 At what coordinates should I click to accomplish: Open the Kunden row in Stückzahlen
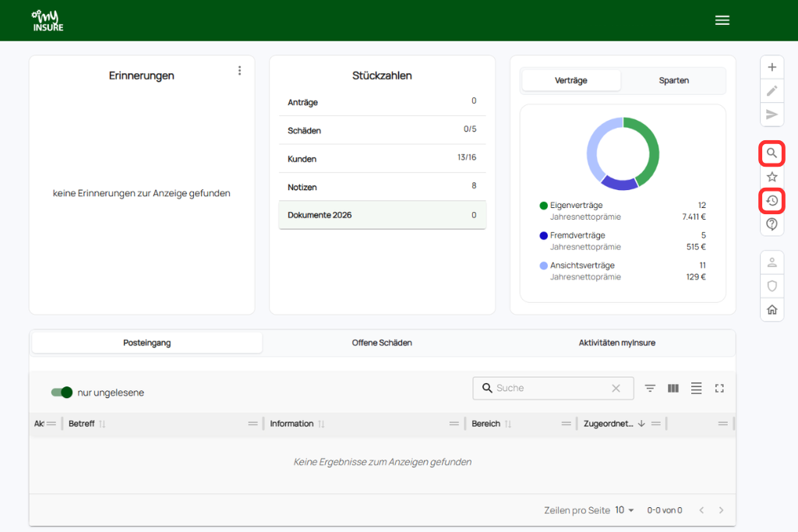[x=382, y=158]
